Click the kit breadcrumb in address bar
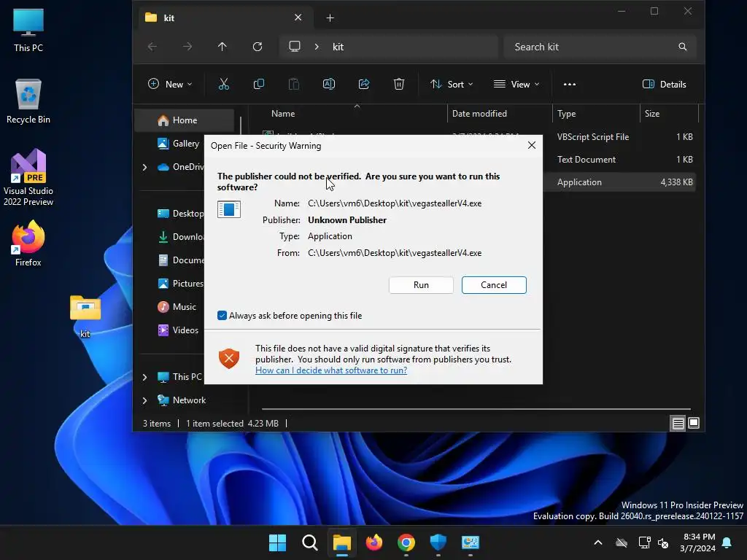 tap(338, 47)
